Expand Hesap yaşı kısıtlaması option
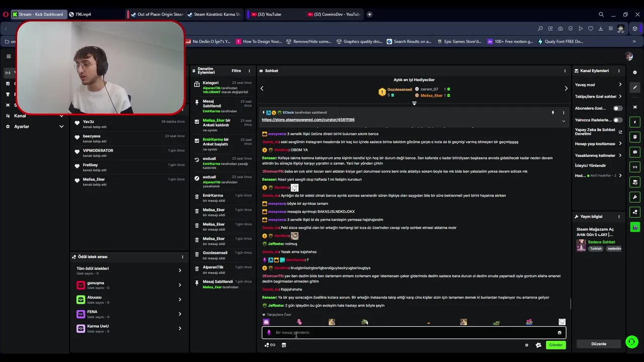Screen dimensions: 644x362 (598, 144)
